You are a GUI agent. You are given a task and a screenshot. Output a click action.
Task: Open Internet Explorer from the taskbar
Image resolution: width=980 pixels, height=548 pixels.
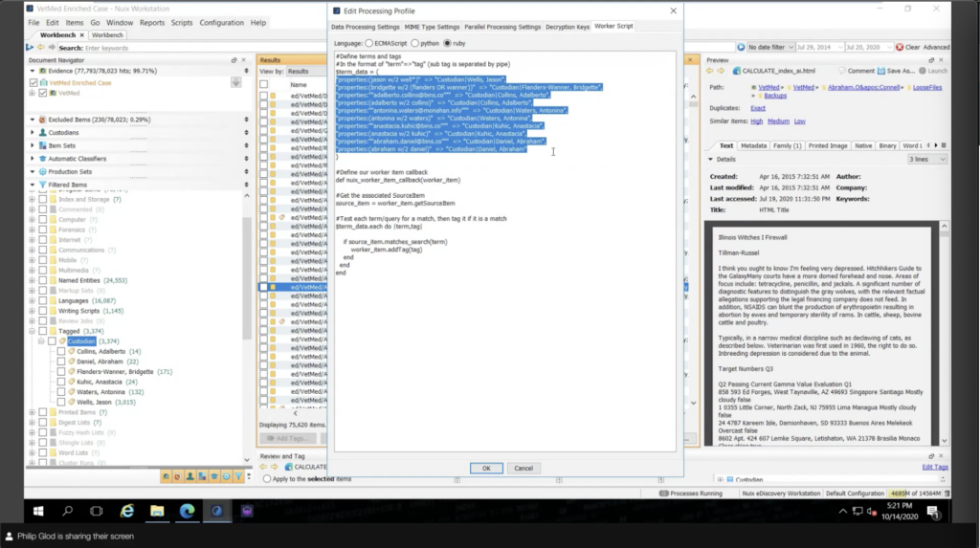click(127, 511)
